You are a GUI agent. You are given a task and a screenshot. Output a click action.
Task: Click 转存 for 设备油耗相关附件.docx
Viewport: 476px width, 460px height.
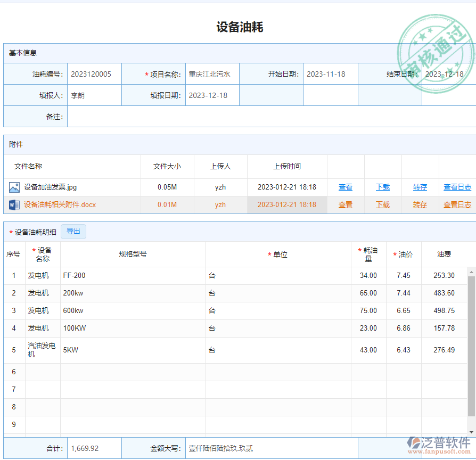(x=420, y=205)
